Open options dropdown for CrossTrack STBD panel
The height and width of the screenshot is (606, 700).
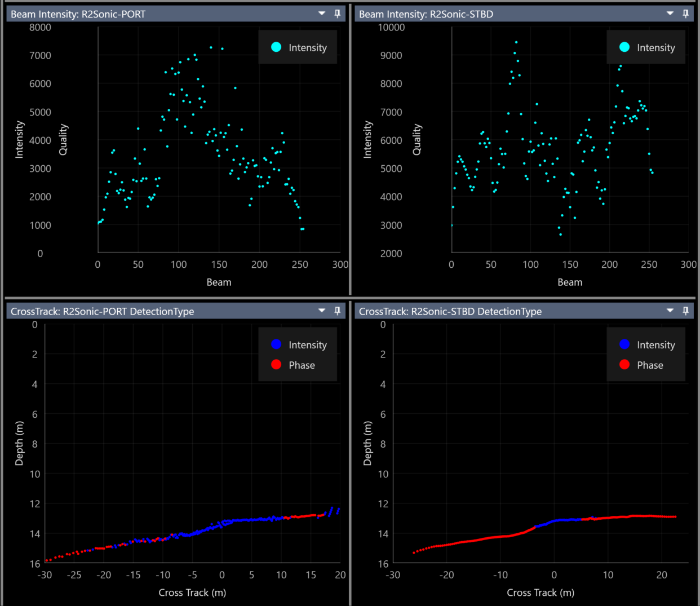pos(670,310)
